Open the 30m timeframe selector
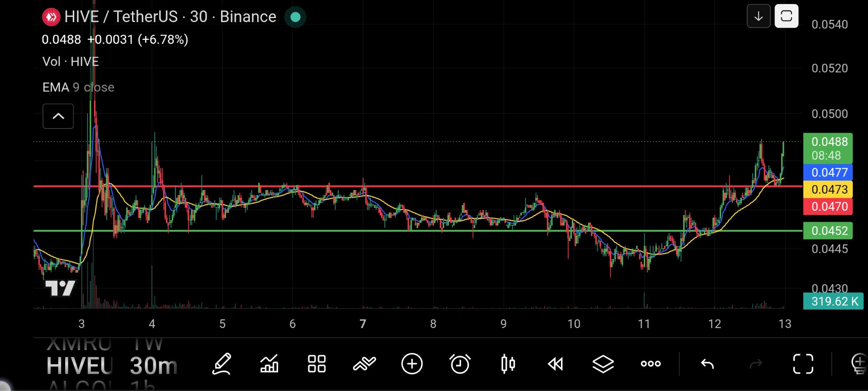The image size is (868, 391). (153, 366)
